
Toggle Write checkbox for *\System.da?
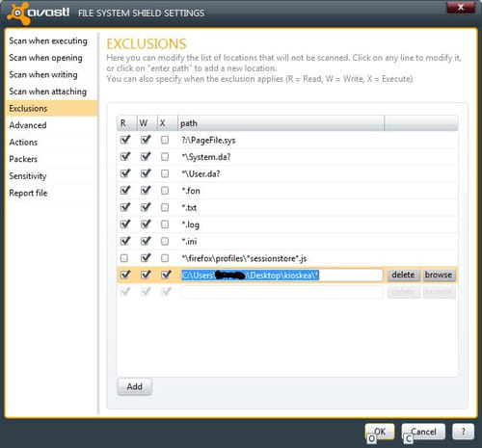coord(146,157)
